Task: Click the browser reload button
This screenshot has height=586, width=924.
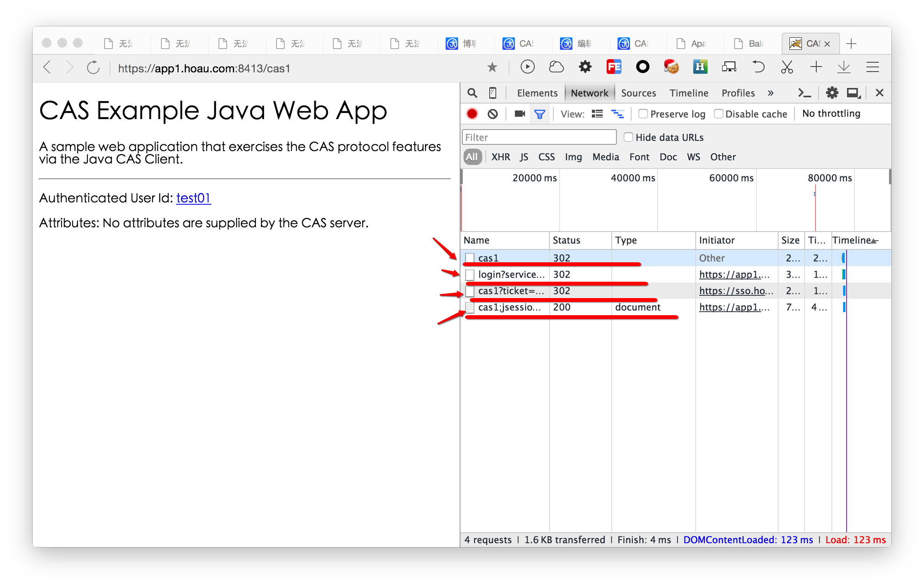Action: click(x=93, y=68)
